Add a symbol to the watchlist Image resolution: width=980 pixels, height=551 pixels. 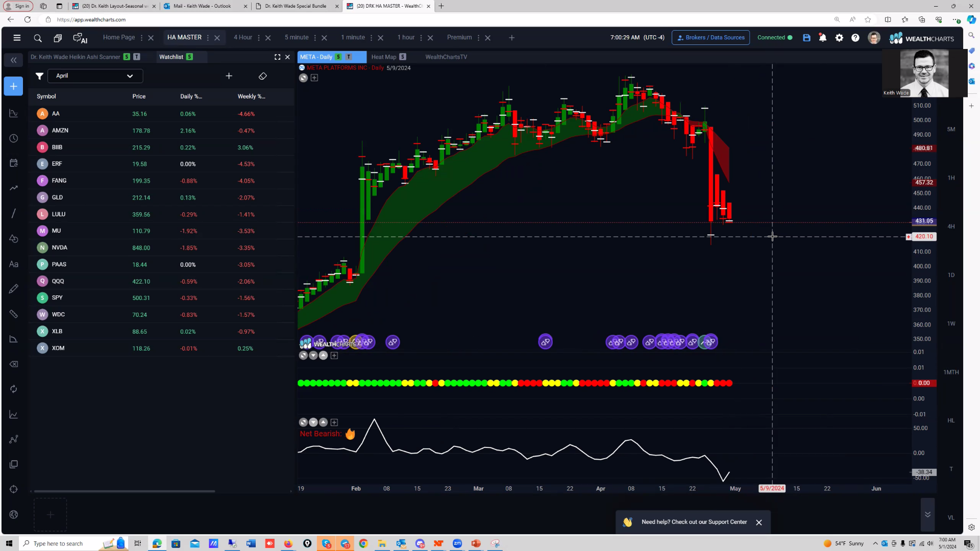point(229,76)
